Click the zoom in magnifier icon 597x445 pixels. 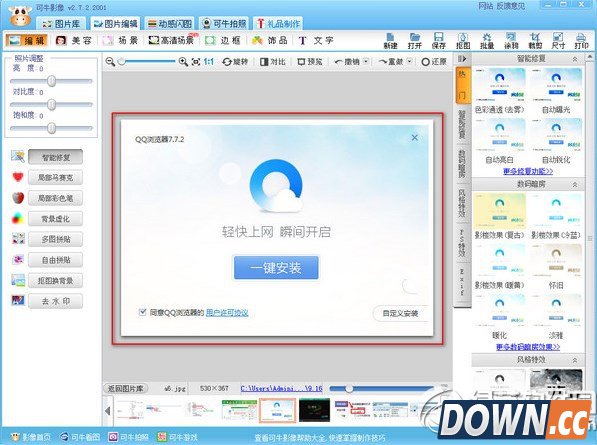(183, 62)
